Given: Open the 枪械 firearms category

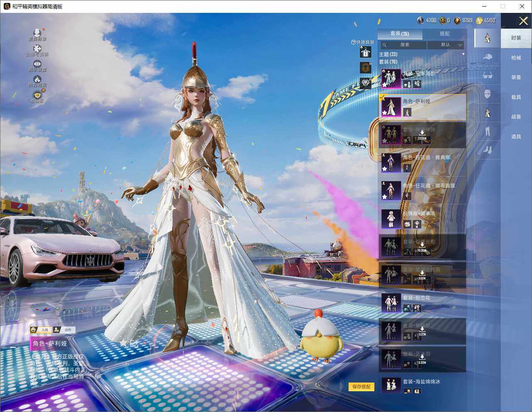Looking at the screenshot, I should click(516, 58).
